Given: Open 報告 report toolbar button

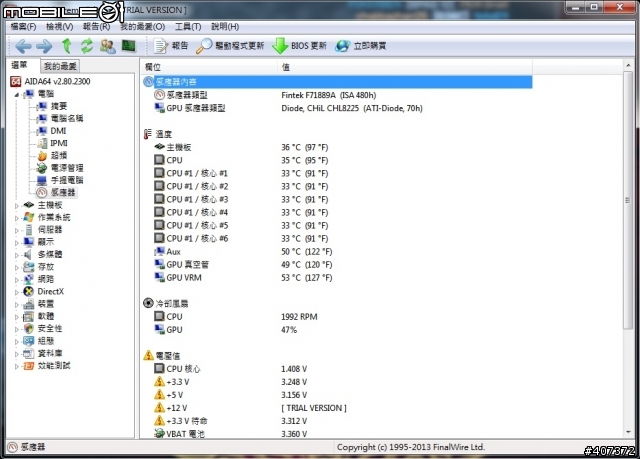Looking at the screenshot, I should tap(171, 46).
